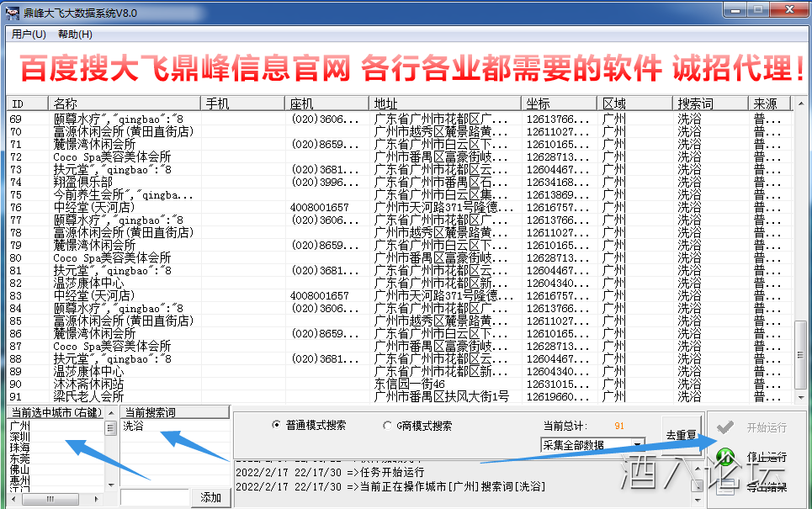Click address 广州市番禺区扶风大街1号

(x=442, y=396)
